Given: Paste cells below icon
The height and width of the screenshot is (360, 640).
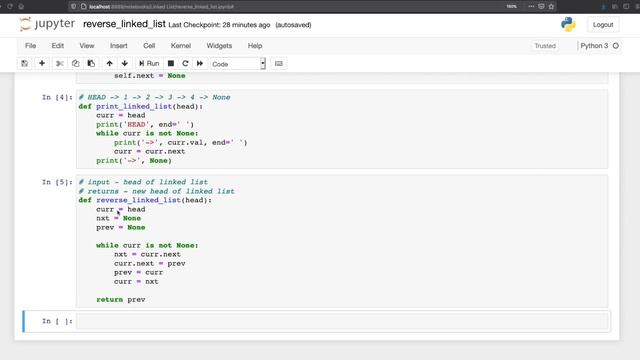Looking at the screenshot, I should point(91,64).
